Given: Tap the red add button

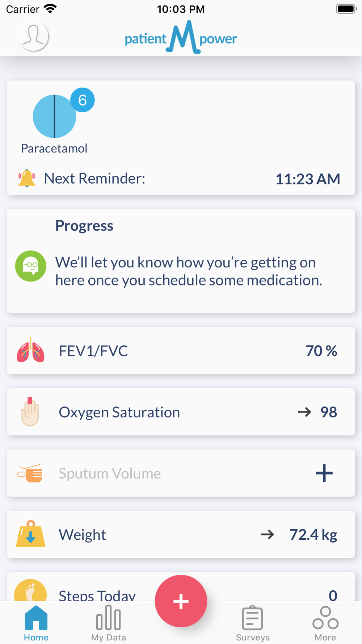Looking at the screenshot, I should coord(181,601).
